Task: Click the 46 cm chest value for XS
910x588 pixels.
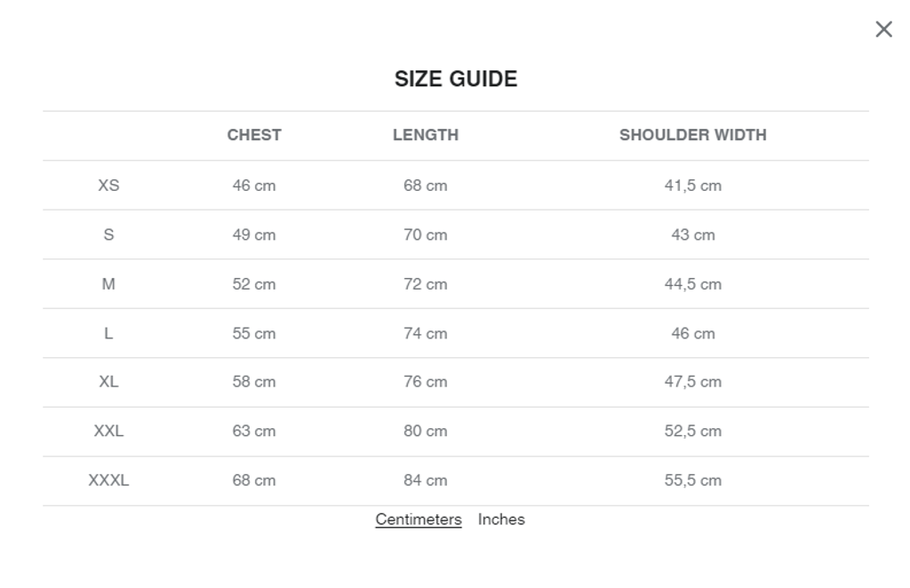Action: pyautogui.click(x=254, y=185)
